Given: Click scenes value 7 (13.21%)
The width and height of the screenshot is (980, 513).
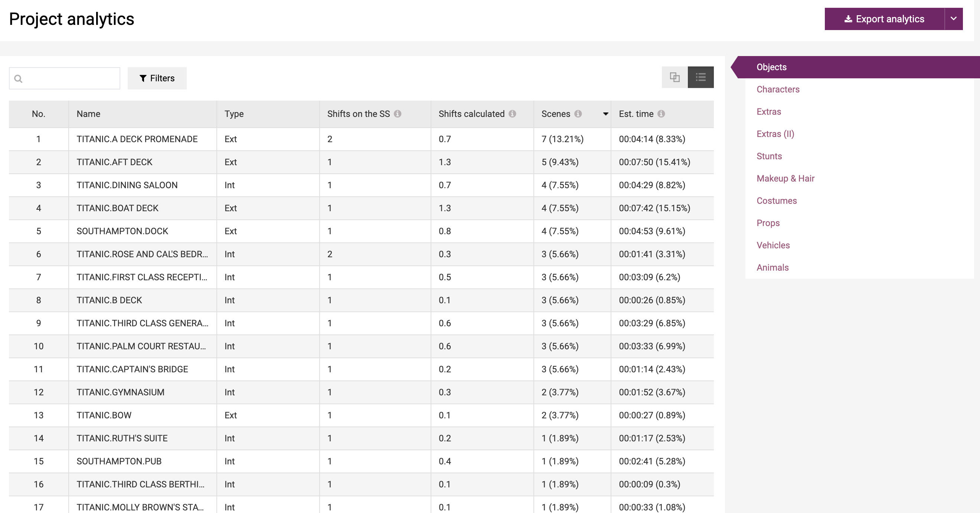Looking at the screenshot, I should pyautogui.click(x=562, y=139).
